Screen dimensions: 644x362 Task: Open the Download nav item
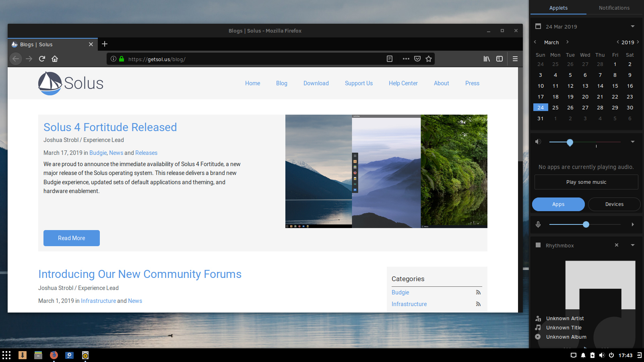tap(316, 83)
